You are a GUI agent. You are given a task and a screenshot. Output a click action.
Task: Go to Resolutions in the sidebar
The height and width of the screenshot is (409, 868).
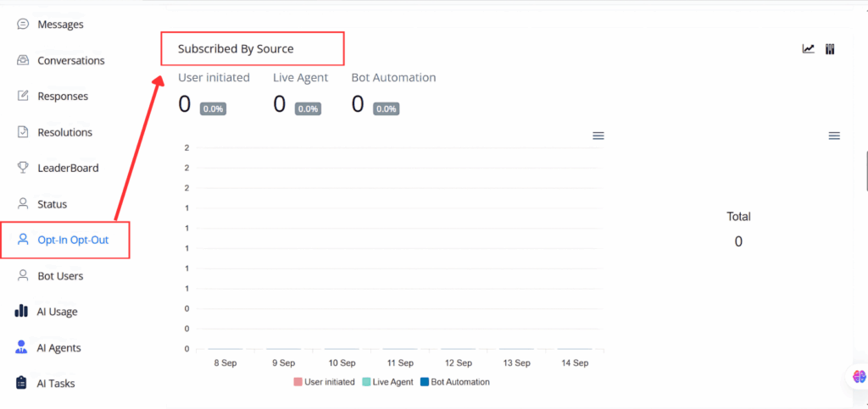coord(64,132)
